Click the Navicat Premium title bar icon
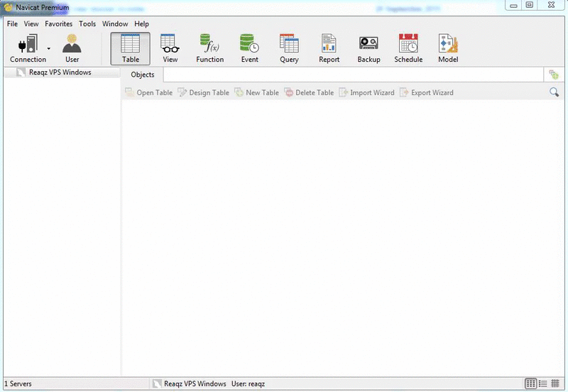Screen dimensions: 568x392 8,7
